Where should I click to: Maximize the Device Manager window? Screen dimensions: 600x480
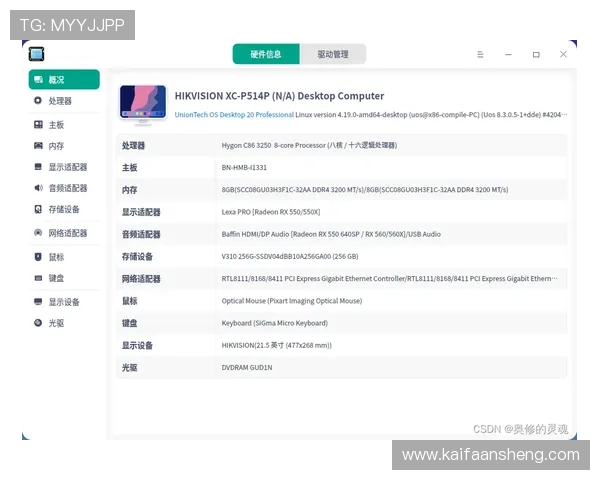pos(536,54)
